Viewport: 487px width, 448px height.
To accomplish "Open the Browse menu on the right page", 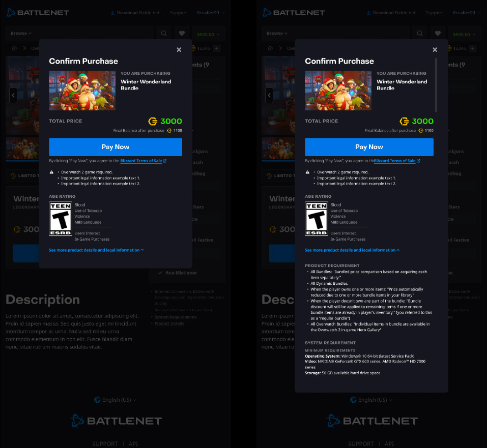I will [x=277, y=34].
